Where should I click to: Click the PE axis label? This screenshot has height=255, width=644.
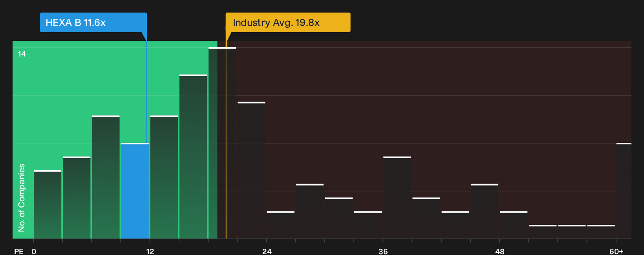(19, 251)
